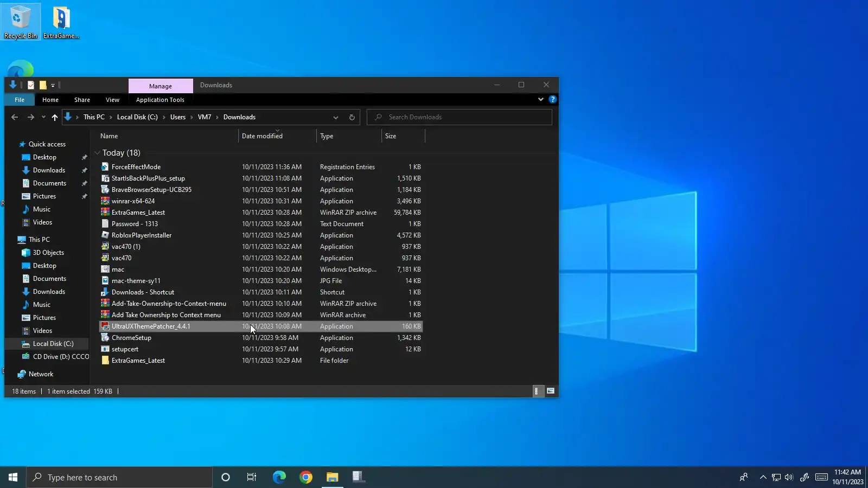The image size is (868, 488).
Task: Select the Downloads - Shortcut icon
Action: (105, 292)
